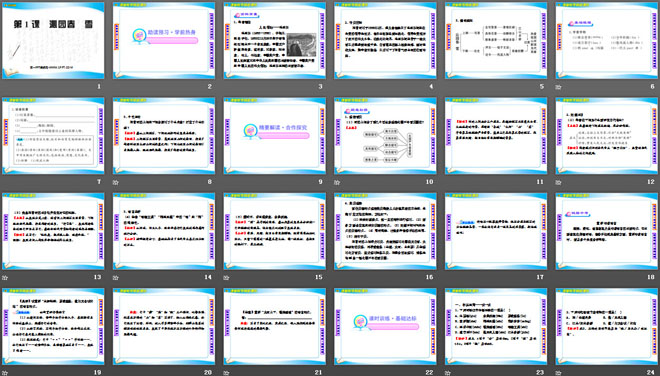The width and height of the screenshot is (660, 376).
Task: Select slide 3 with the author photo
Action: click(x=274, y=40)
